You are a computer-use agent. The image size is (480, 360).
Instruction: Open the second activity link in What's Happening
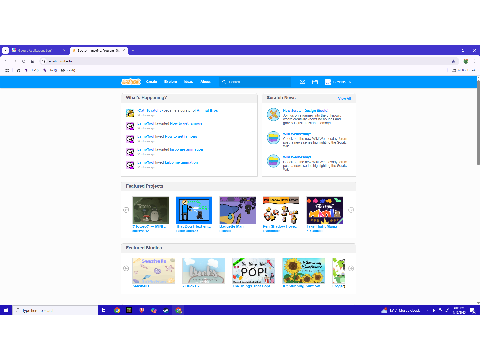(x=170, y=124)
